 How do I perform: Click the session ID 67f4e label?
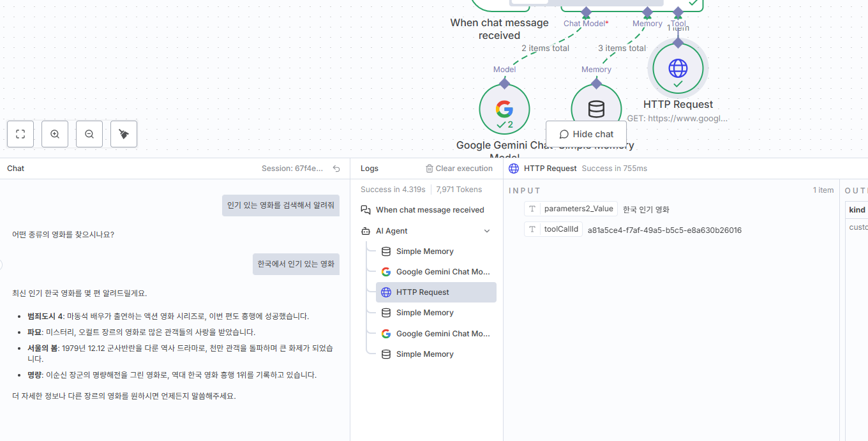(292, 168)
